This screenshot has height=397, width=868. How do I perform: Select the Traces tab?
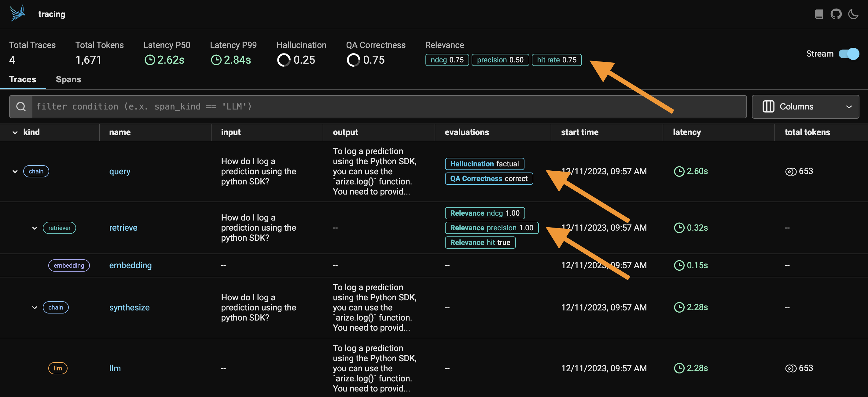coord(23,79)
